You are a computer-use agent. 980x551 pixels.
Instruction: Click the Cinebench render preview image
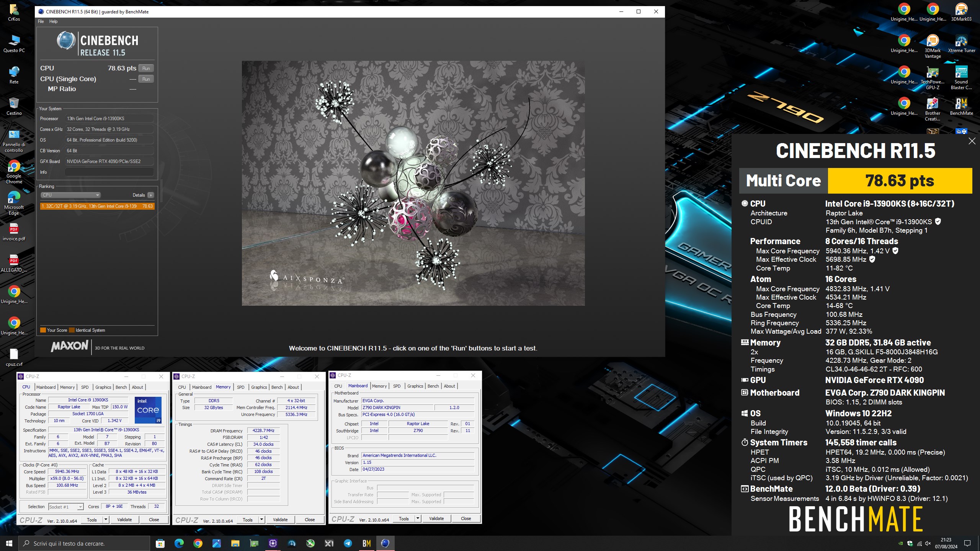[413, 183]
